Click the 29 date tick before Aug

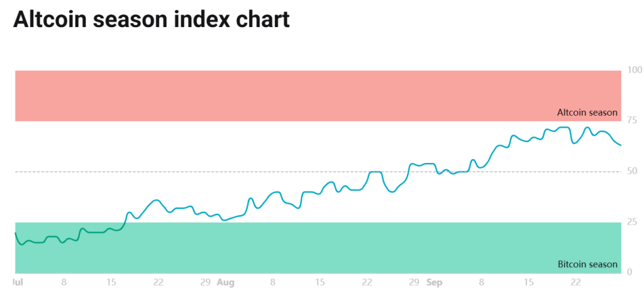(205, 283)
